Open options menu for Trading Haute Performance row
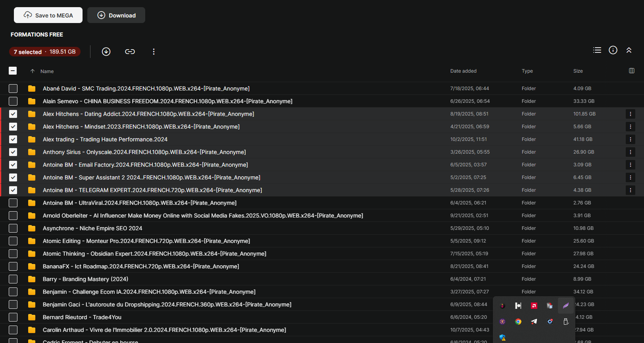The image size is (644, 343). [x=631, y=139]
